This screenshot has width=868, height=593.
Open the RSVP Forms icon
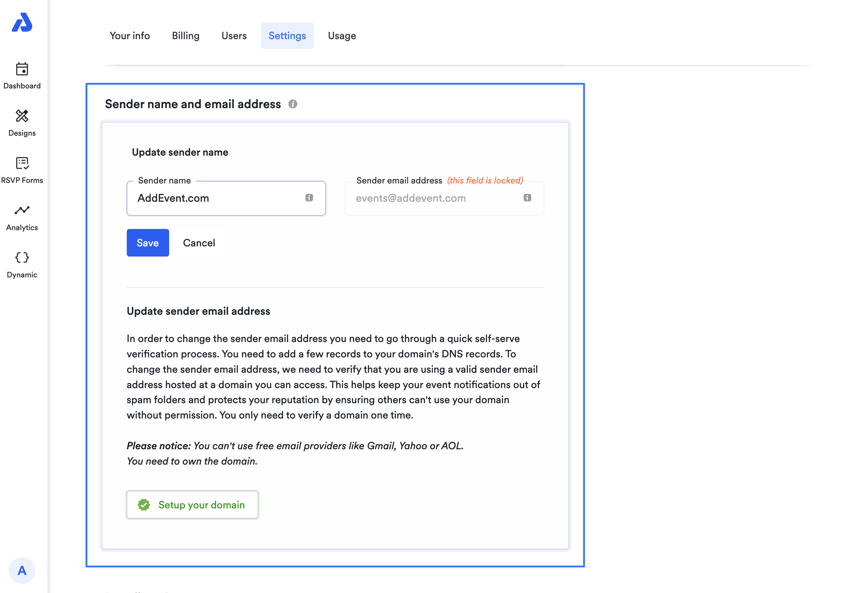22,163
